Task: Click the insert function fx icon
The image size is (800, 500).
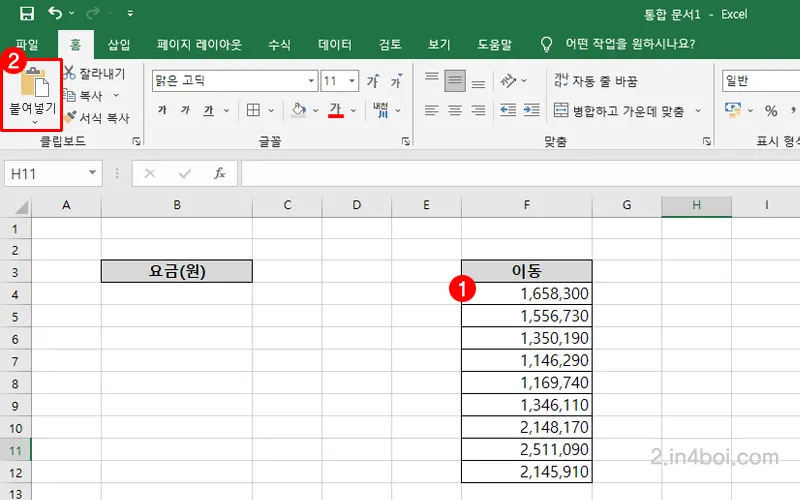Action: (x=219, y=173)
